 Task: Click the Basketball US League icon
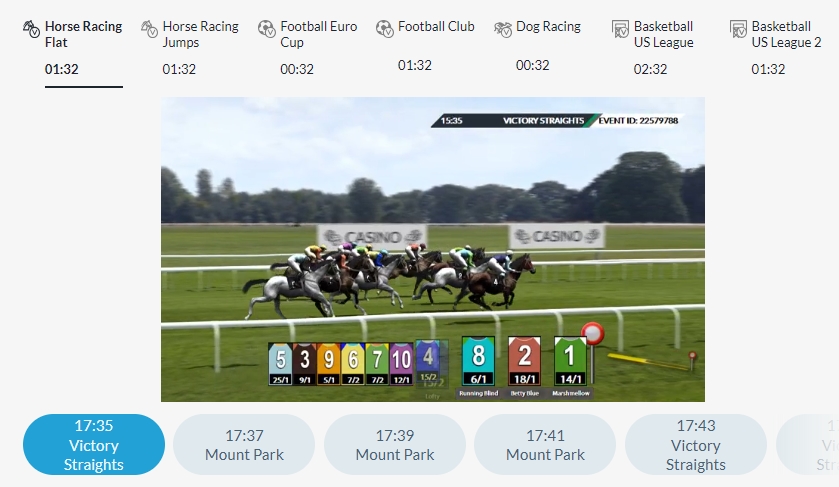click(620, 29)
